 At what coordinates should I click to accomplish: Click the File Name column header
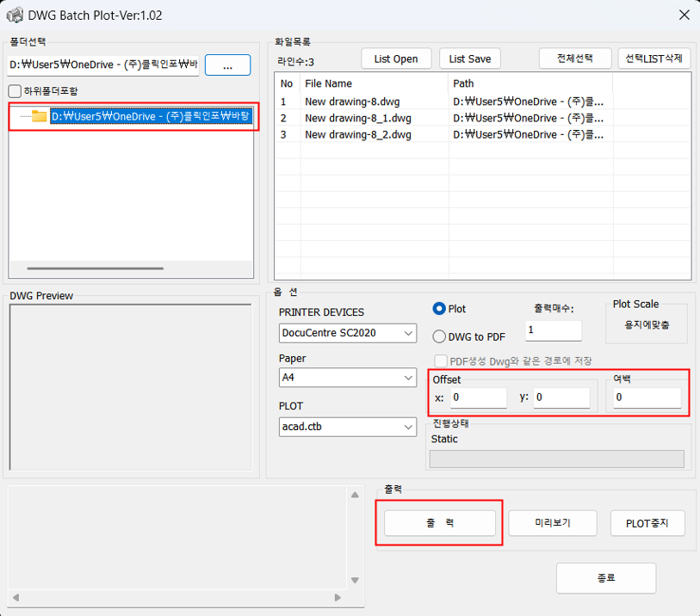[374, 83]
